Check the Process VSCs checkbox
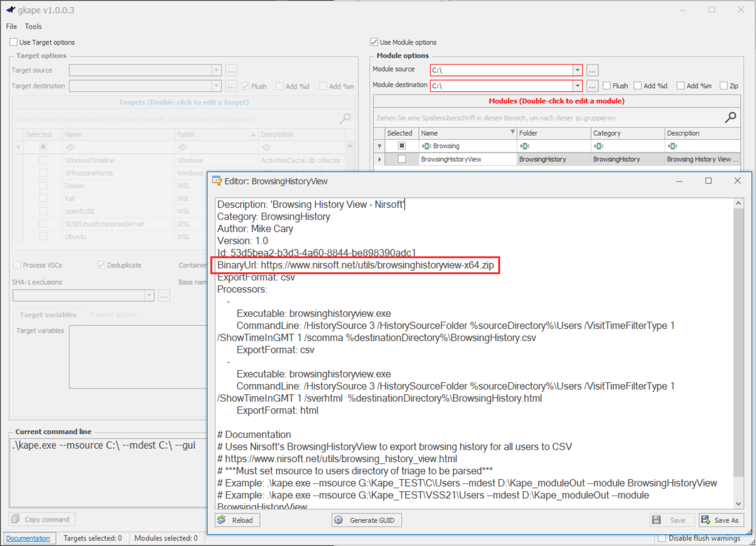 (x=17, y=265)
